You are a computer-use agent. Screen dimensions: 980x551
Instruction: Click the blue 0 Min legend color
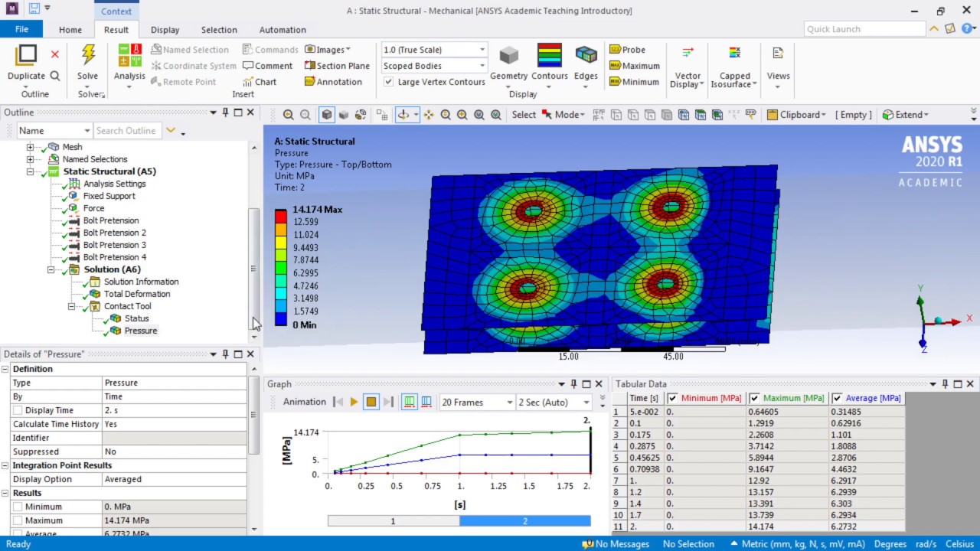[x=281, y=318]
